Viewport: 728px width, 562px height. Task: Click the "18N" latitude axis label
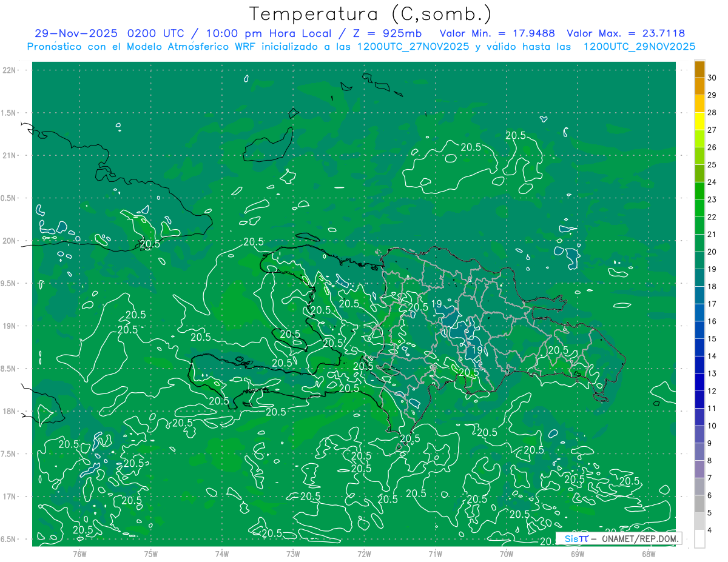click(x=8, y=412)
